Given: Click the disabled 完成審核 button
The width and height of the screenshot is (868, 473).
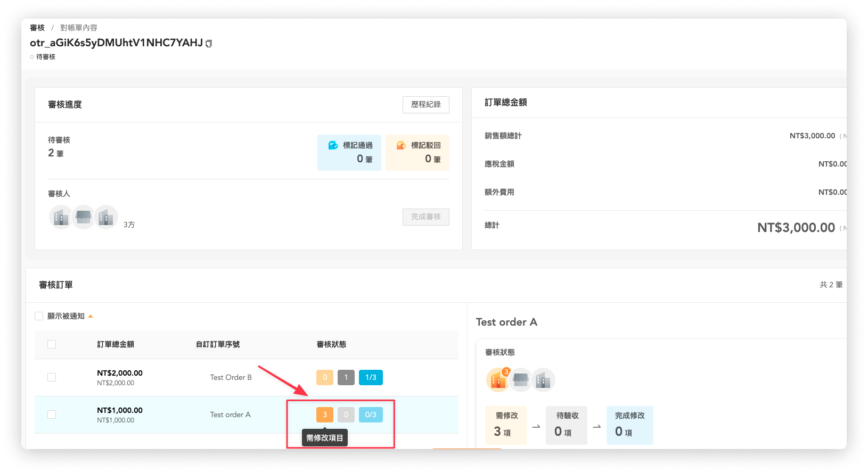Looking at the screenshot, I should [426, 217].
